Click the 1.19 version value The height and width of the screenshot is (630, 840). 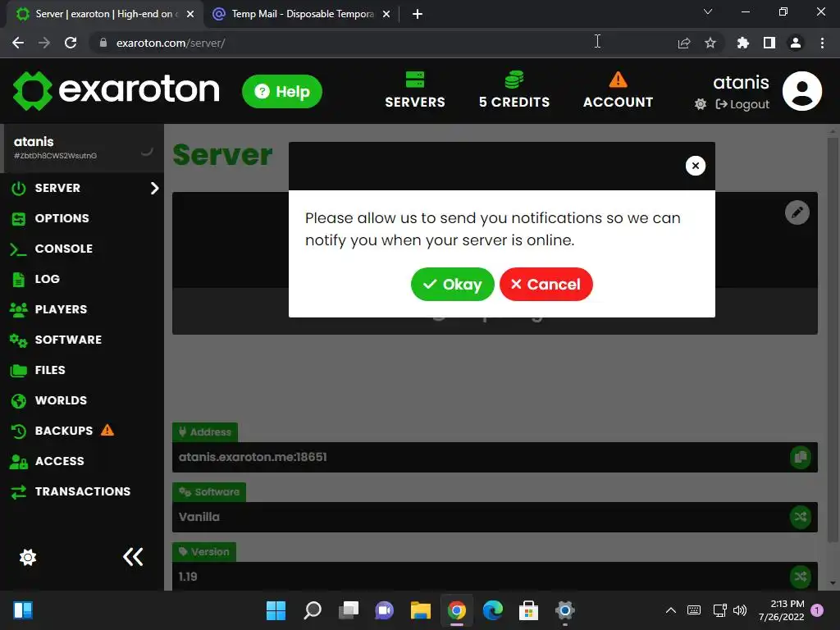coord(188,577)
